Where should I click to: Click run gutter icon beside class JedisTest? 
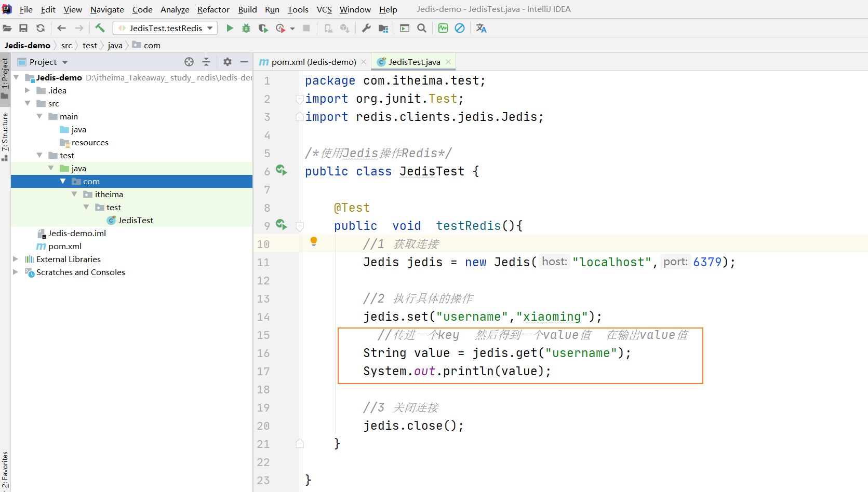281,170
